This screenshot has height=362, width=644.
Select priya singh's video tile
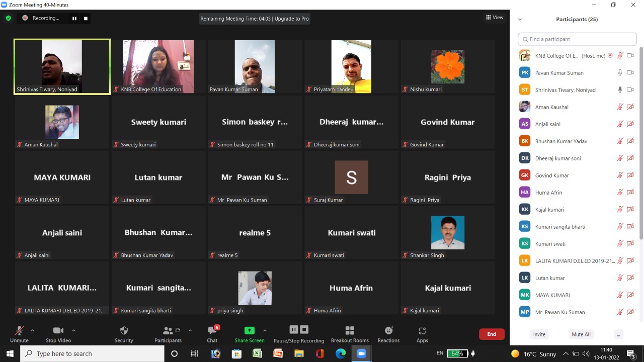(x=255, y=288)
